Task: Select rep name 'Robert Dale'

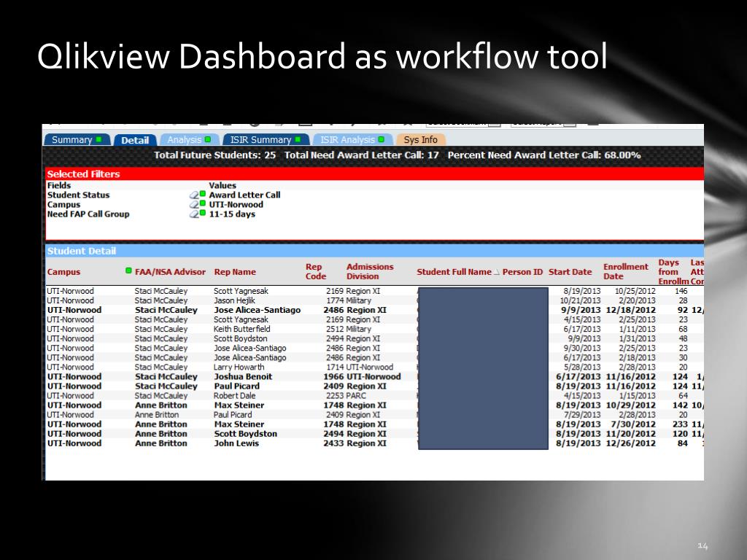Action: tap(234, 396)
